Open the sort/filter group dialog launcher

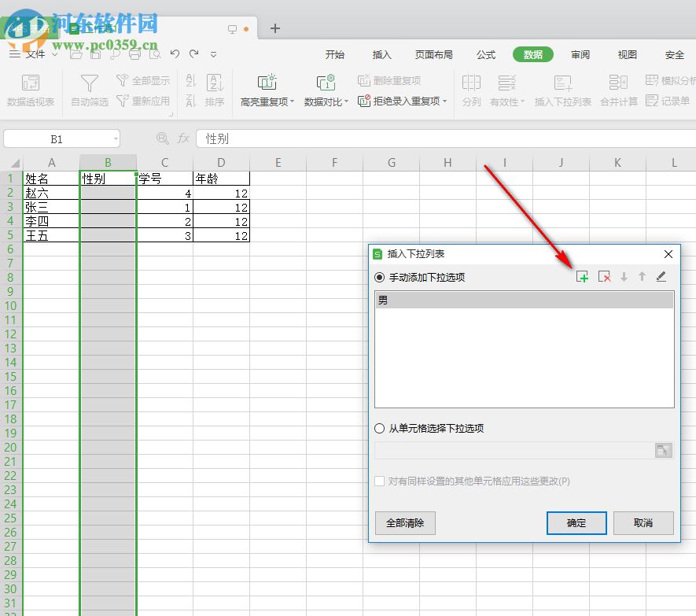point(171,115)
